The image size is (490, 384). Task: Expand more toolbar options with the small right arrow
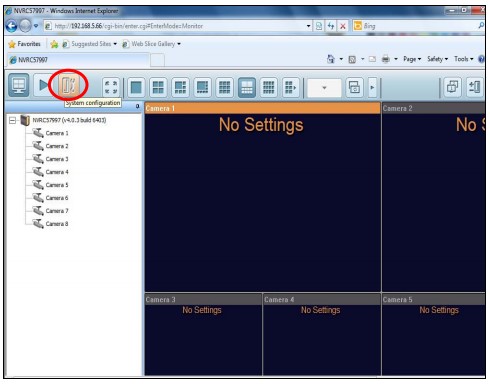pos(372,88)
